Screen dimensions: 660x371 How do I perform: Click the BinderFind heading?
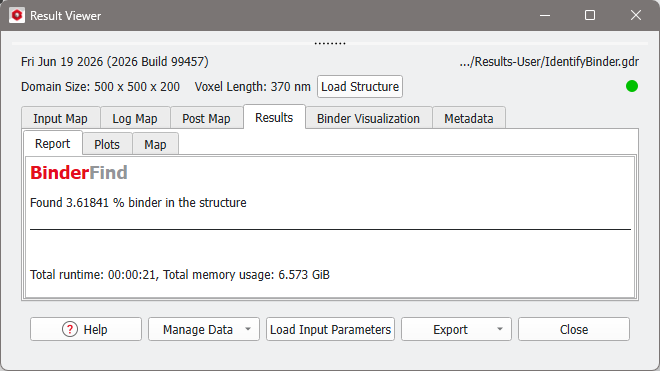[x=79, y=173]
